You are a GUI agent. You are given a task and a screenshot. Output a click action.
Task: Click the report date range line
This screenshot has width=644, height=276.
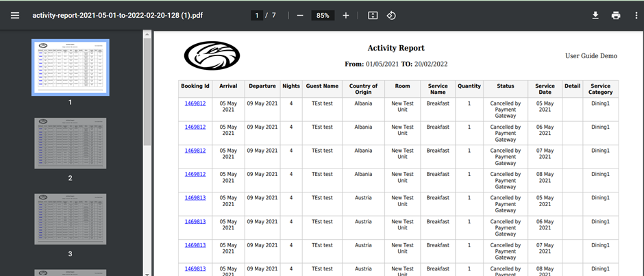(396, 64)
